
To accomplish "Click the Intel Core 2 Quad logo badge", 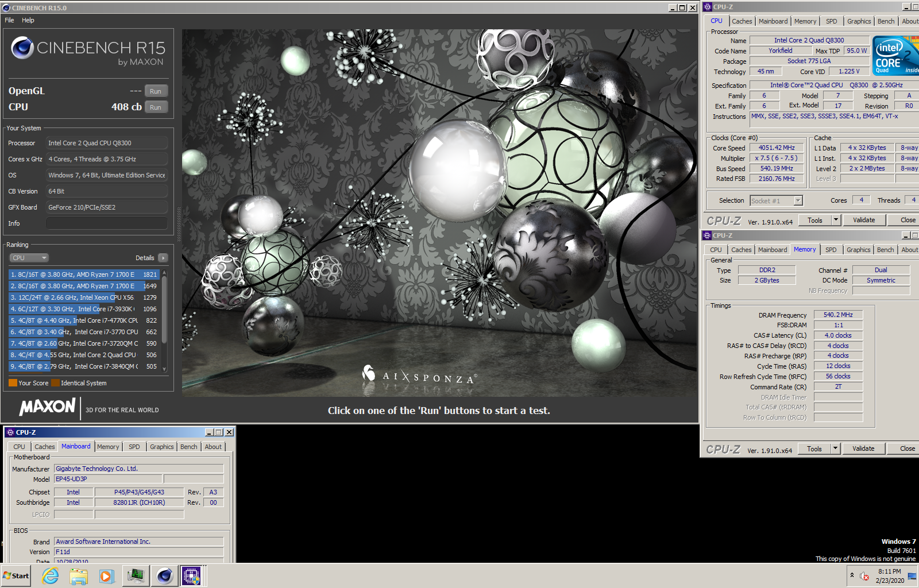I will tap(895, 55).
